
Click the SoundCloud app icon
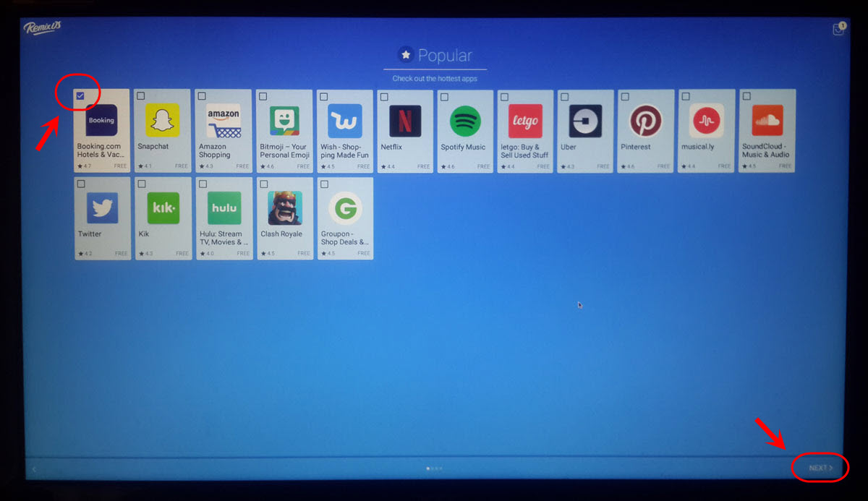point(767,121)
